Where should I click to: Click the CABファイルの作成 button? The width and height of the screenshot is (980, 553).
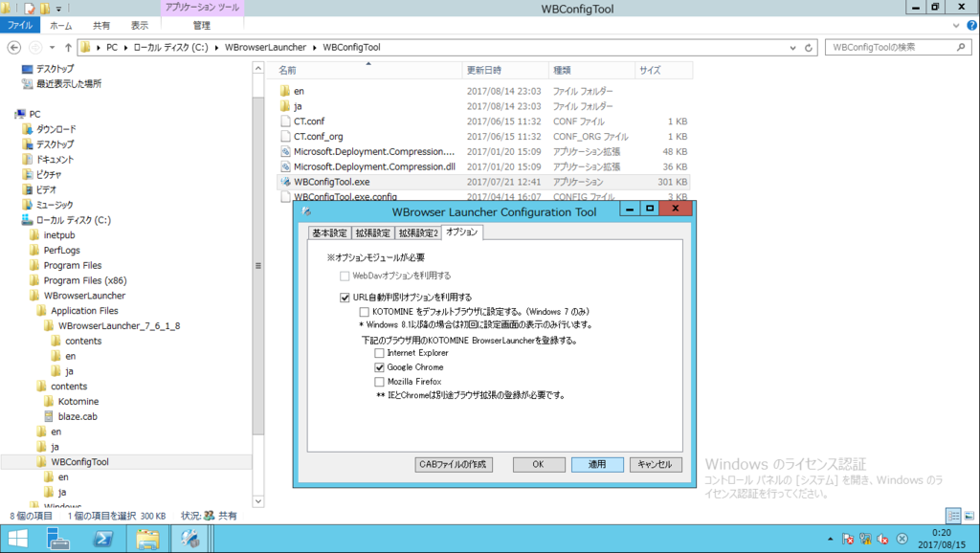click(453, 464)
